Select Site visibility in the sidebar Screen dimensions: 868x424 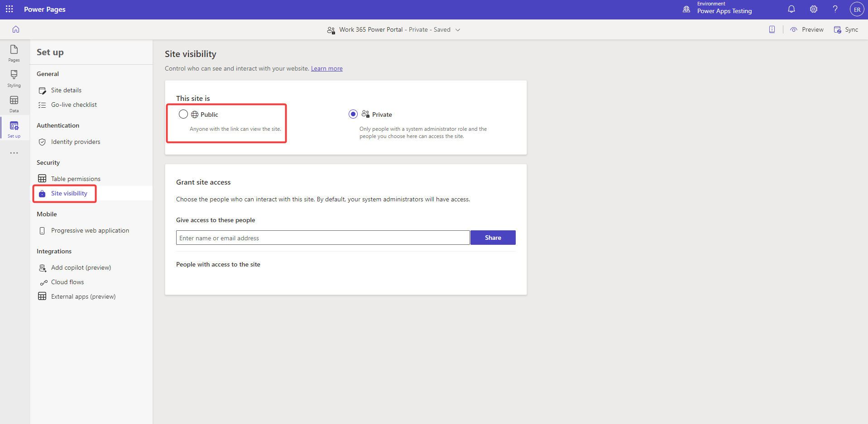coord(69,193)
